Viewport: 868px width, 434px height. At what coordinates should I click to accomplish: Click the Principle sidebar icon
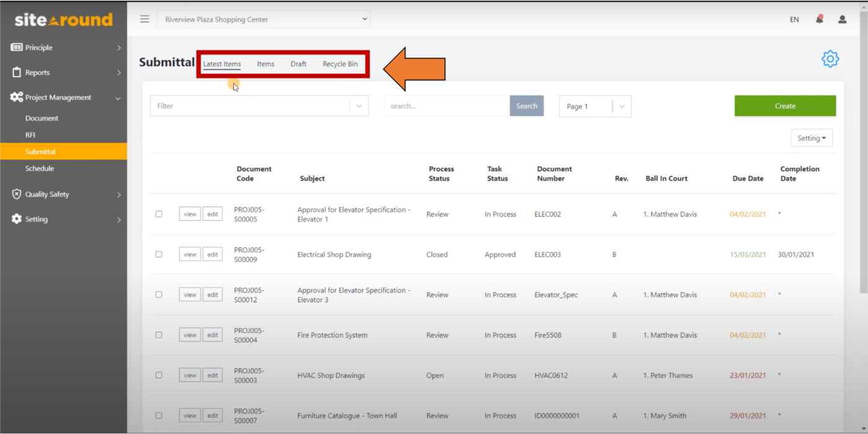coord(16,48)
